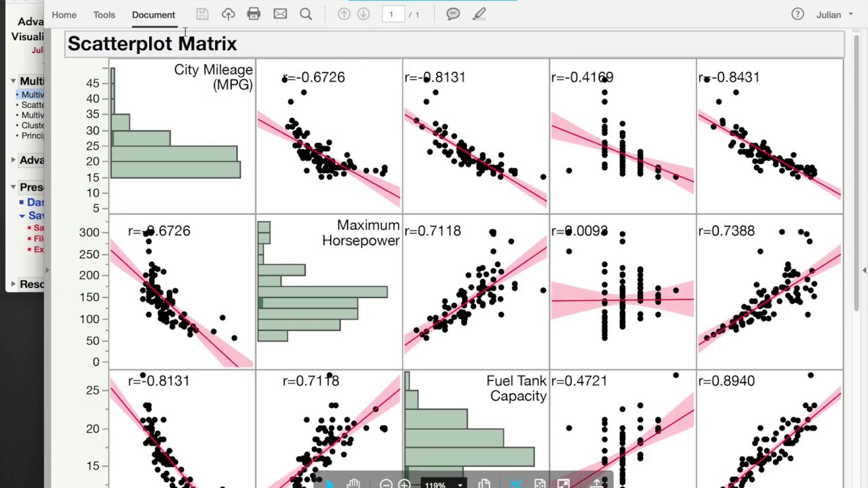Viewport: 868px width, 488px height.
Task: Click the r=-0.4169 correlation value
Action: pos(582,77)
